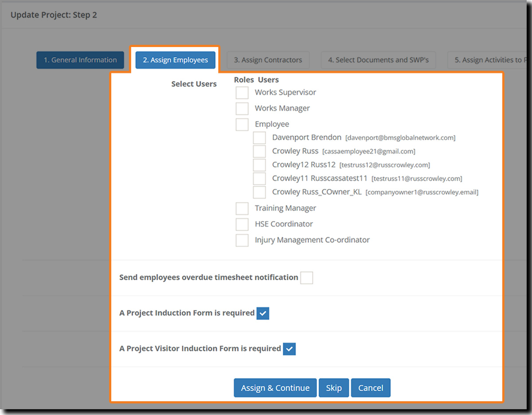Check the Works Manager role box
532x415 pixels.
pyautogui.click(x=242, y=109)
